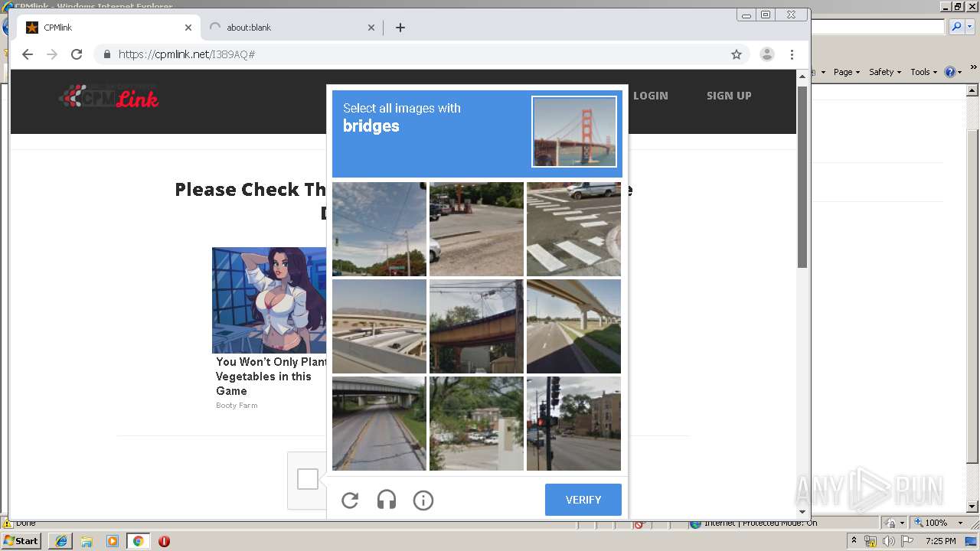Click the red Opera-style taskbar icon
The height and width of the screenshot is (551, 980).
164,541
